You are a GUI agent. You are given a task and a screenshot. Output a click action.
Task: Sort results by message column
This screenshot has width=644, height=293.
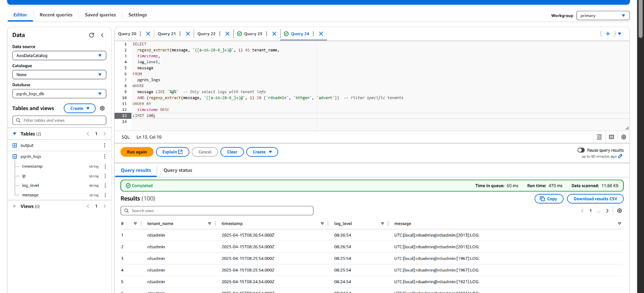620,224
